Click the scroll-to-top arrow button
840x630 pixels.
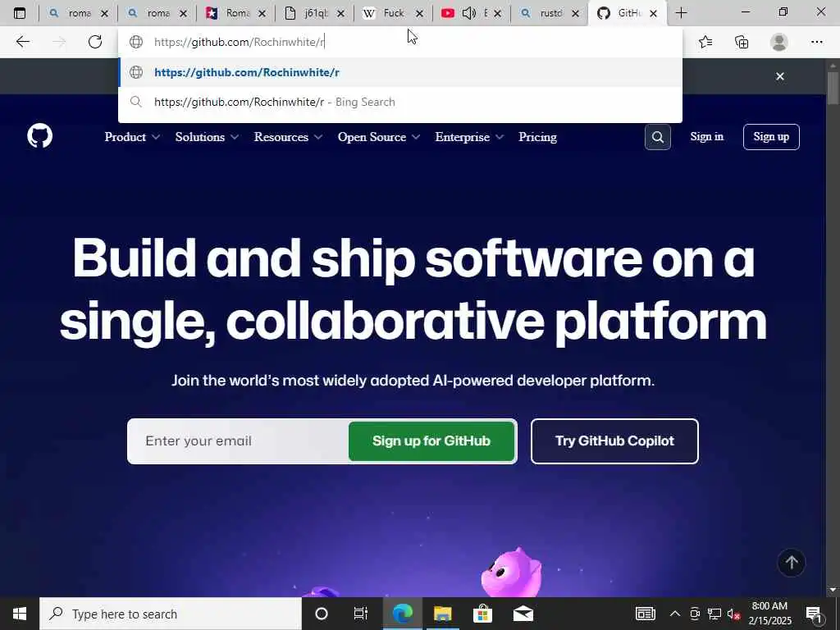click(x=792, y=563)
